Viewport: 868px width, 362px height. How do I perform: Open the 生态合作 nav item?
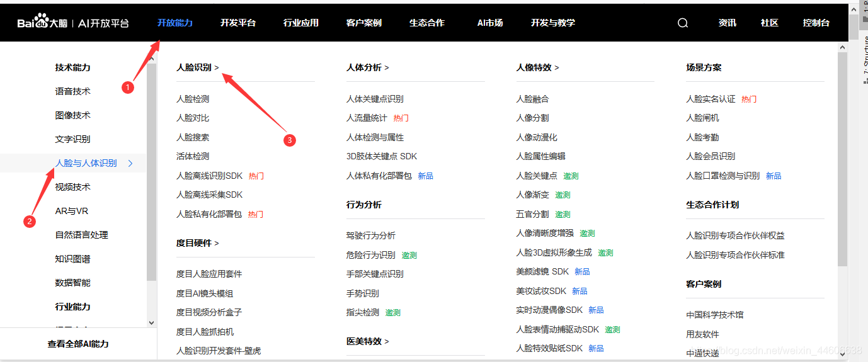(x=427, y=23)
